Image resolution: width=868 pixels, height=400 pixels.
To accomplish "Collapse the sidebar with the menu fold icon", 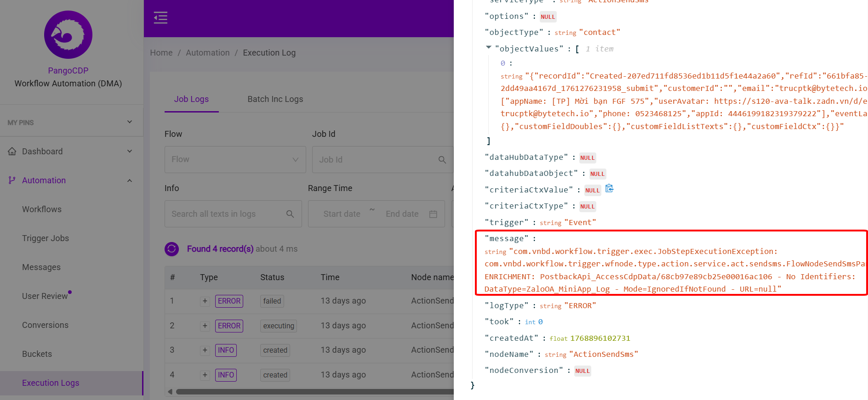I will 160,18.
